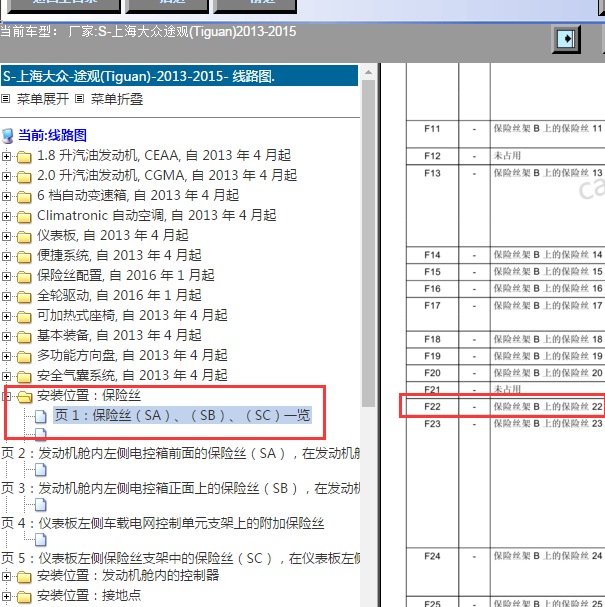Open 页 5 仪表板左侧保险丝支架(SC)
605x607 pixels.
coord(180,558)
